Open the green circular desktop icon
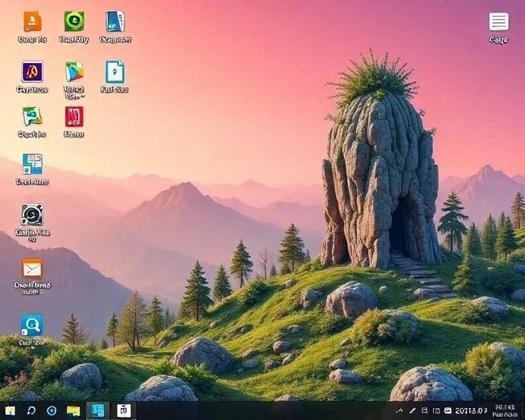Screen dimensions: 525x420 pyautogui.click(x=74, y=22)
